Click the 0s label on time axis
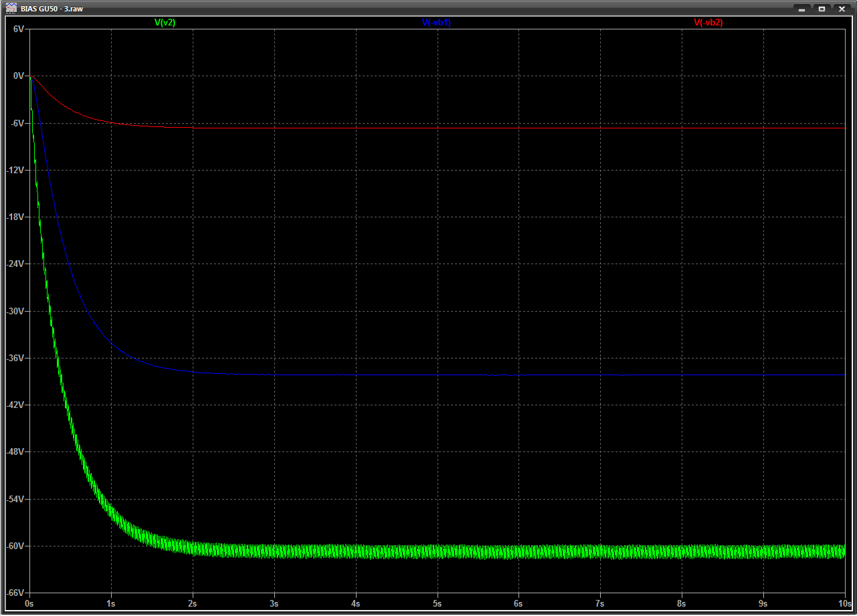Screen dimensions: 857x616 point(29,603)
